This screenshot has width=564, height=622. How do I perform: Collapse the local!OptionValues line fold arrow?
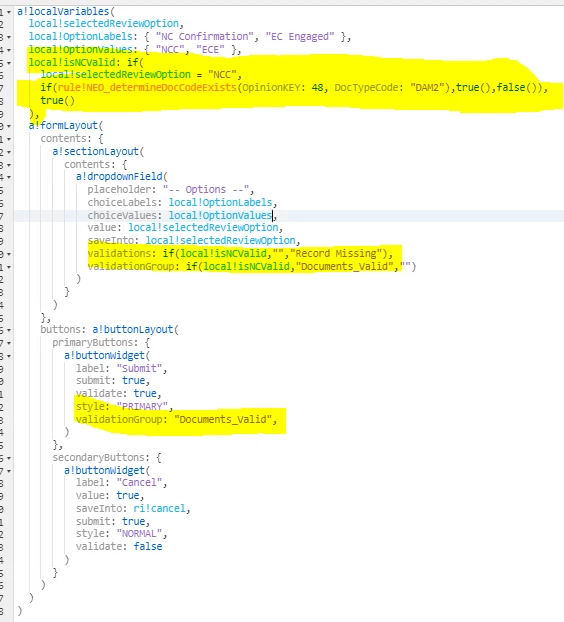[x=9, y=50]
